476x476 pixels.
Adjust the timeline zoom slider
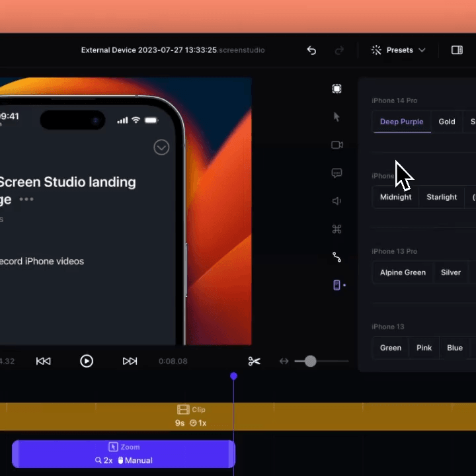click(x=310, y=361)
